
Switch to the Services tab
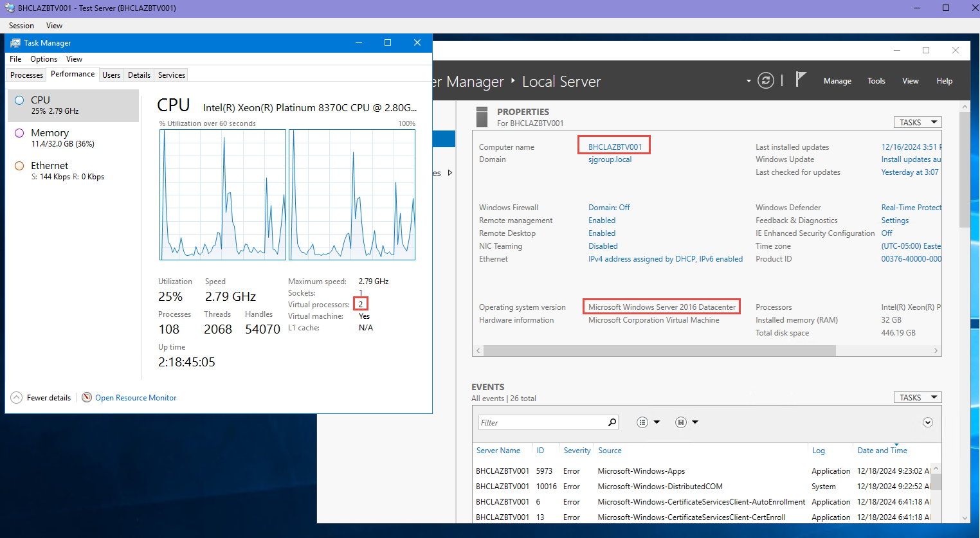(x=172, y=75)
